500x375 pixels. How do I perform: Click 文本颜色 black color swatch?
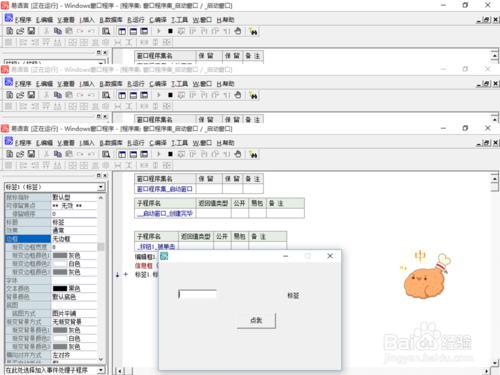click(x=60, y=289)
